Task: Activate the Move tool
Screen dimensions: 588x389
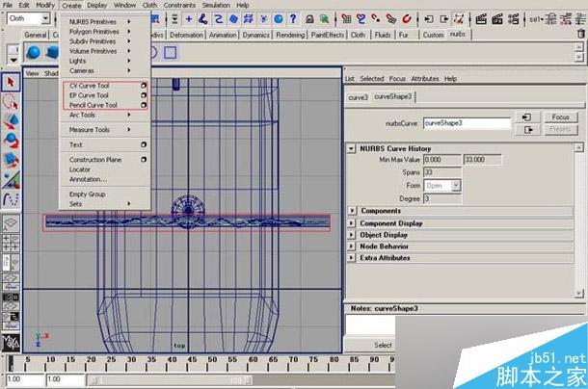Action: [11, 121]
